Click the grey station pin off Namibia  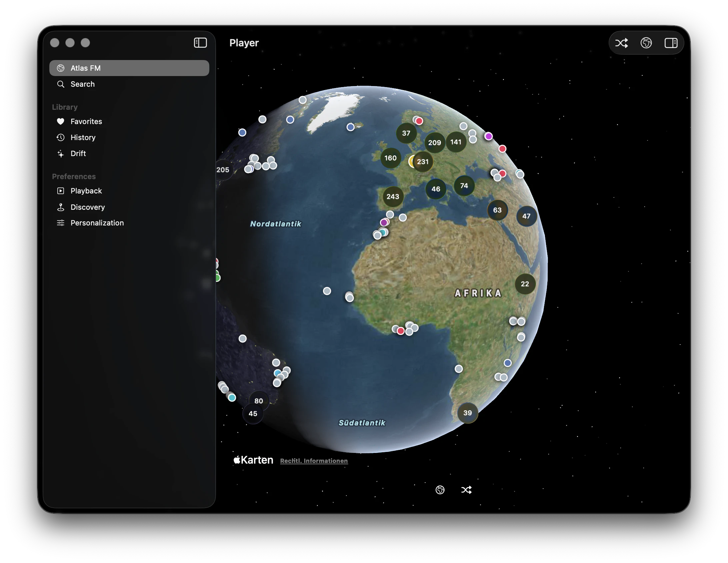[x=459, y=369]
